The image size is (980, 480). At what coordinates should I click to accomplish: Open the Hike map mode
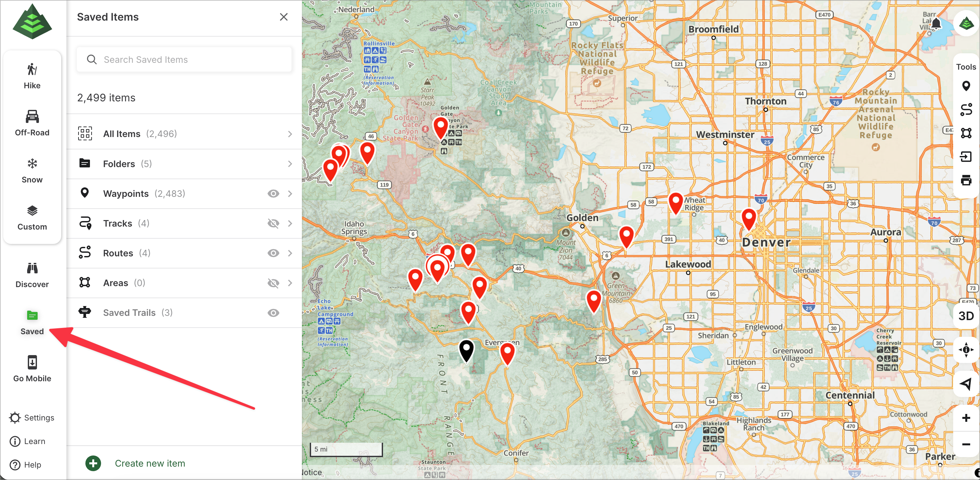[x=32, y=76]
